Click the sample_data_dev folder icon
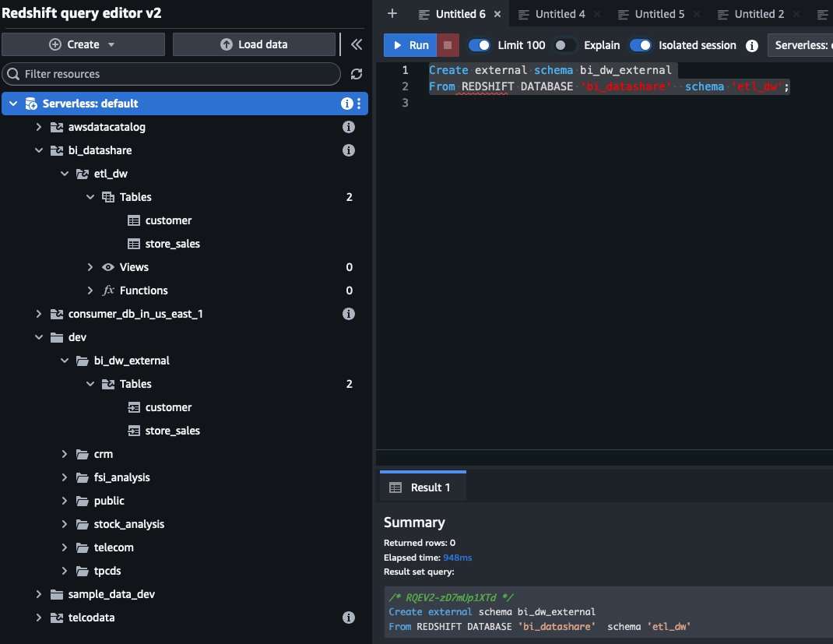This screenshot has height=644, width=833. point(57,595)
